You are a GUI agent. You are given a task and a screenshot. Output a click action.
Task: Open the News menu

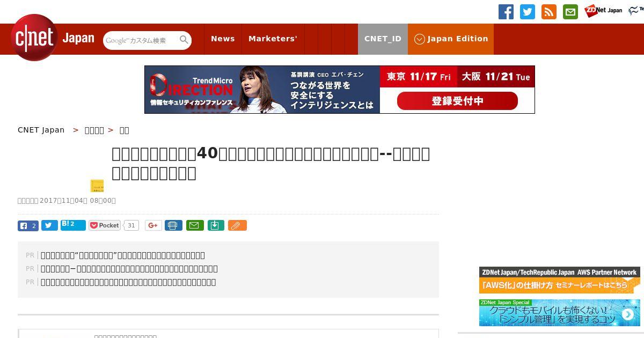tap(223, 39)
